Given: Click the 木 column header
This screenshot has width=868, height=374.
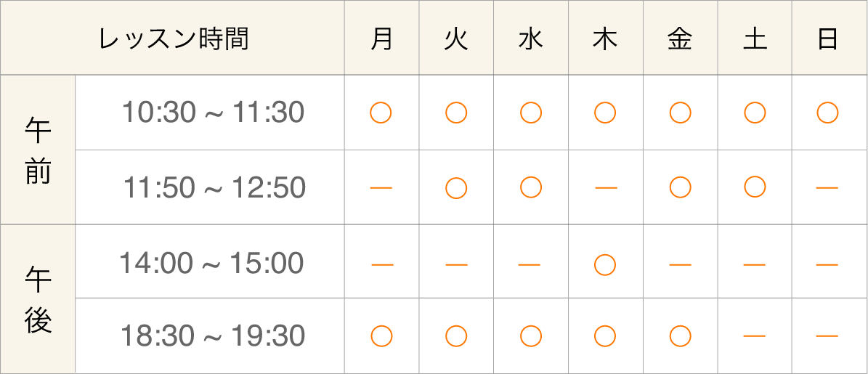Looking at the screenshot, I should 605,38.
